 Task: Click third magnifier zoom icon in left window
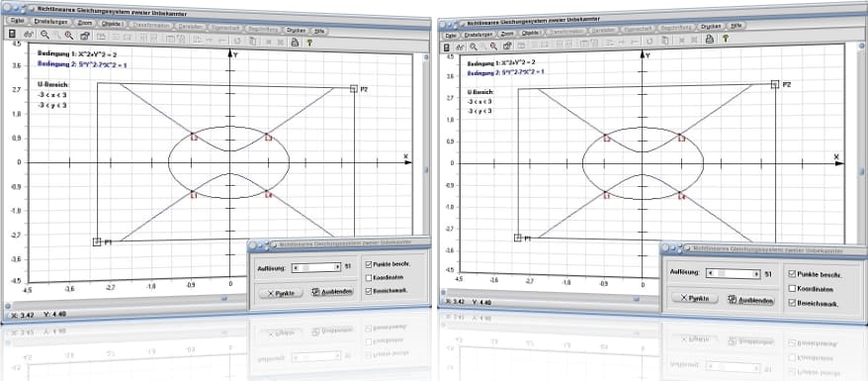[x=68, y=36]
